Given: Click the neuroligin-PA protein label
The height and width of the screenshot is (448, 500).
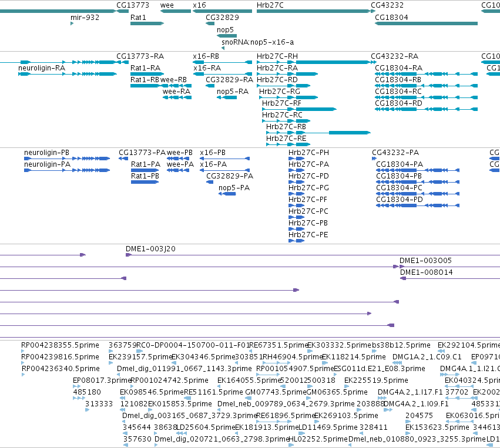Looking at the screenshot, I should (x=47, y=165).
